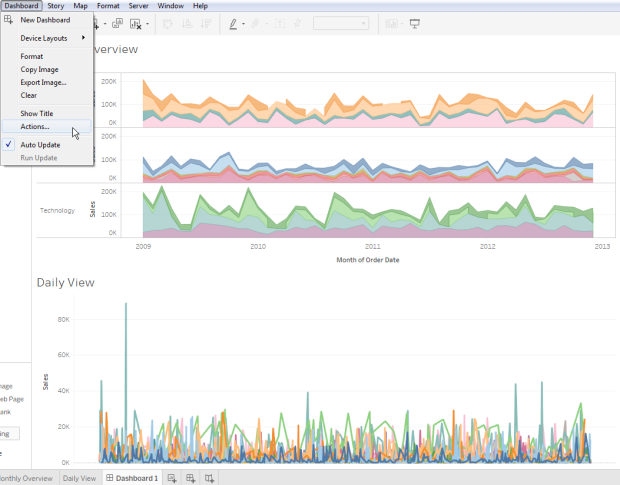Select Export Image... from Dashboard menu
The image size is (620, 485).
click(x=43, y=82)
